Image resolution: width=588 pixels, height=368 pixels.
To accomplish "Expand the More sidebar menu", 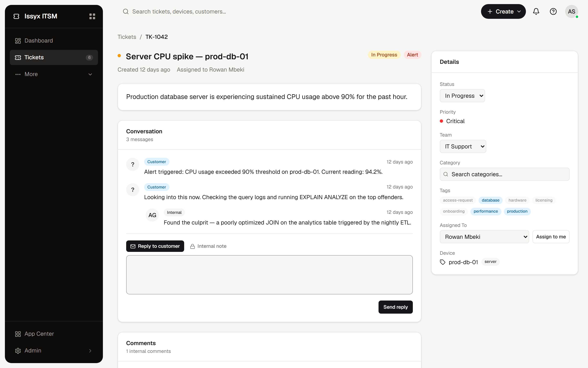I will pyautogui.click(x=54, y=74).
